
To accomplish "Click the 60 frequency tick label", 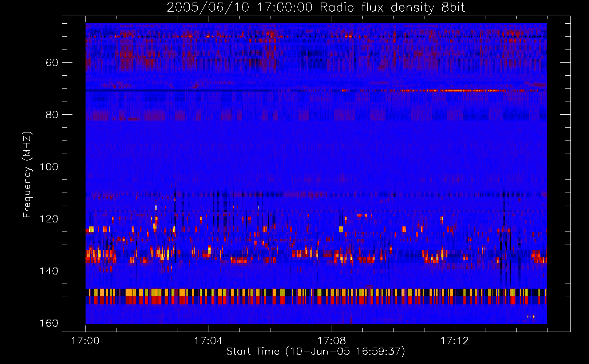I will (x=52, y=63).
